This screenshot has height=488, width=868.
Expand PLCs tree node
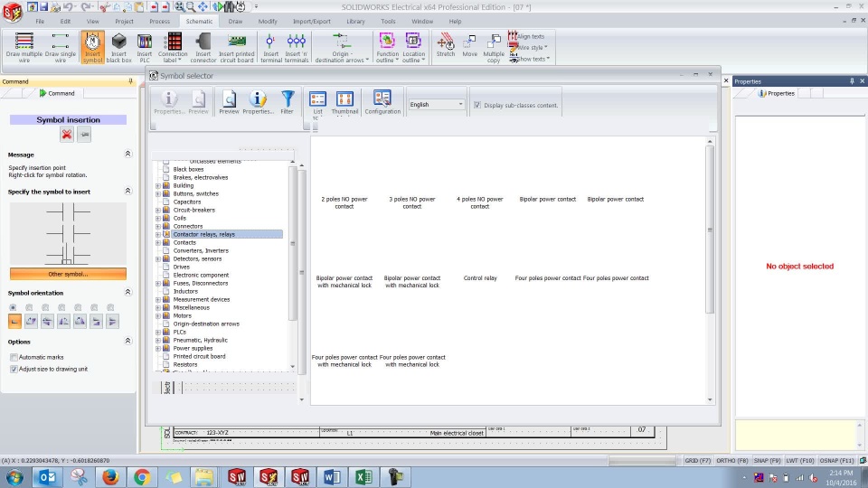pyautogui.click(x=158, y=333)
